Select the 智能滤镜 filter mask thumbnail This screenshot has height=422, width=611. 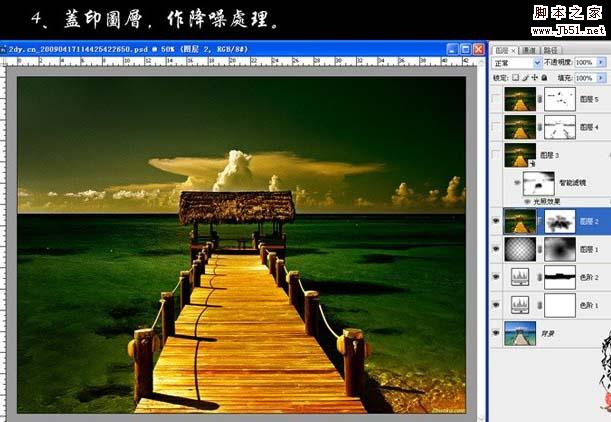point(539,183)
